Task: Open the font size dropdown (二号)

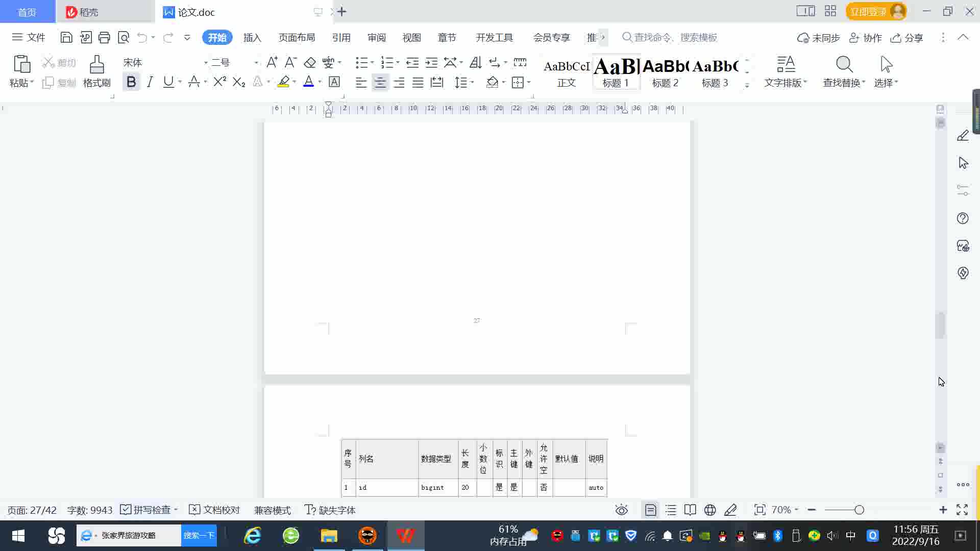Action: tap(256, 62)
